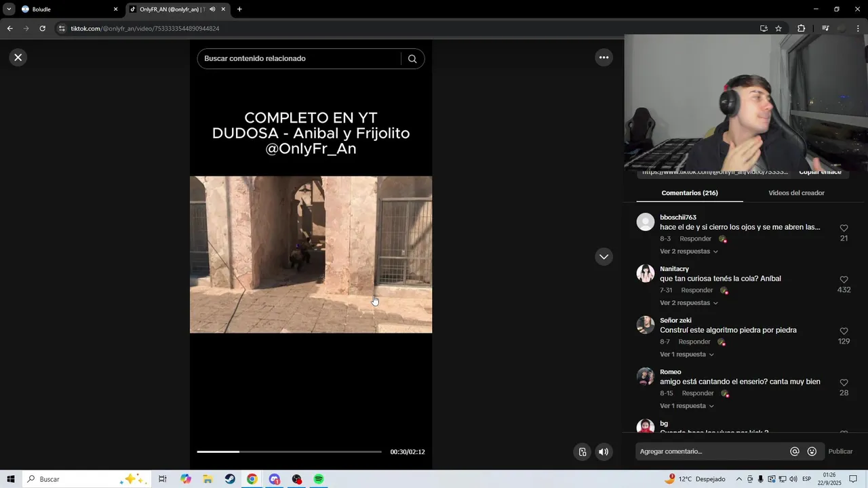Screen dimensions: 868x488
Task: Expand the reply under Señor zeki's comment
Action: [687, 354]
